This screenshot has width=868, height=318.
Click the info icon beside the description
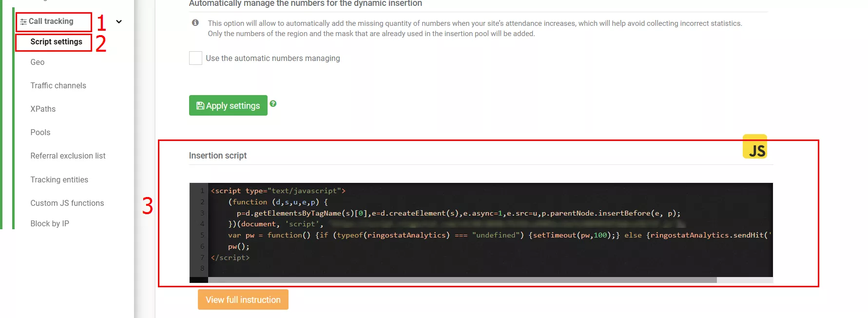point(195,22)
